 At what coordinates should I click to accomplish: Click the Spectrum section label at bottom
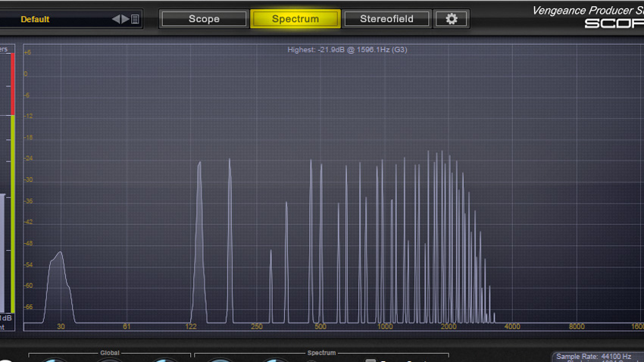click(x=321, y=353)
